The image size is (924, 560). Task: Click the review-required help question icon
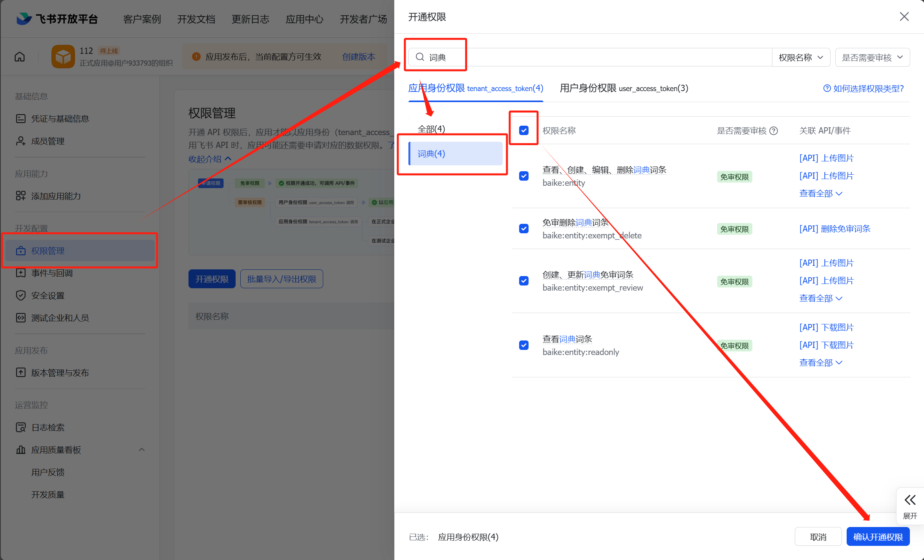774,131
